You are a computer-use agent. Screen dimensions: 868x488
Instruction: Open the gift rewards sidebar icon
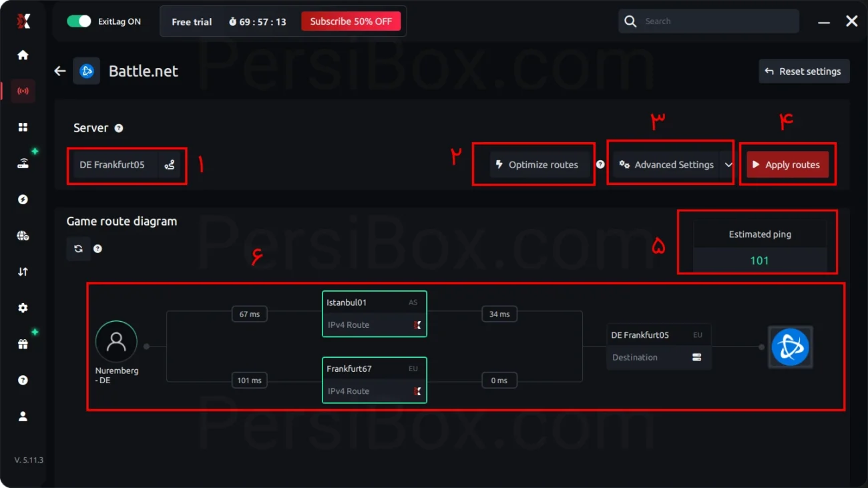[23, 344]
